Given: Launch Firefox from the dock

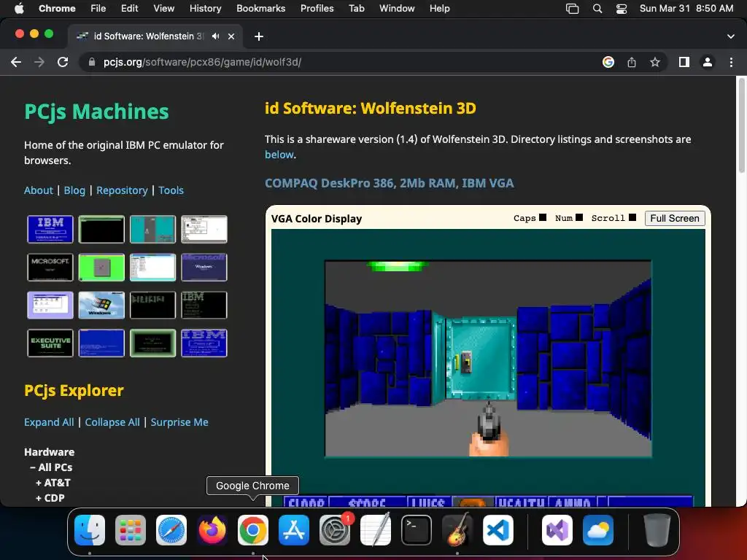Looking at the screenshot, I should 212,530.
